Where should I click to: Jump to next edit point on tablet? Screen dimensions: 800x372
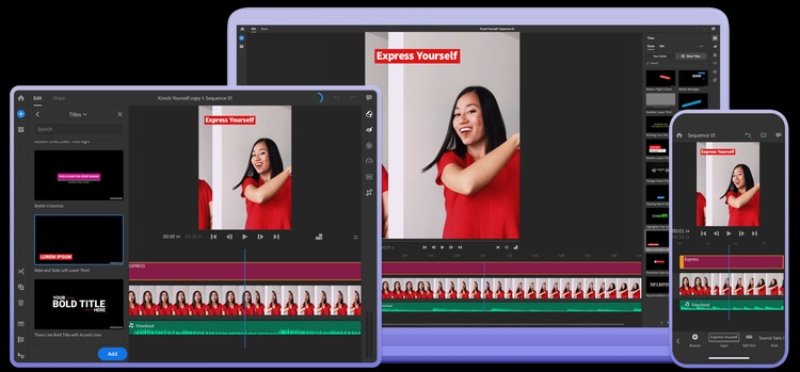pos(276,237)
